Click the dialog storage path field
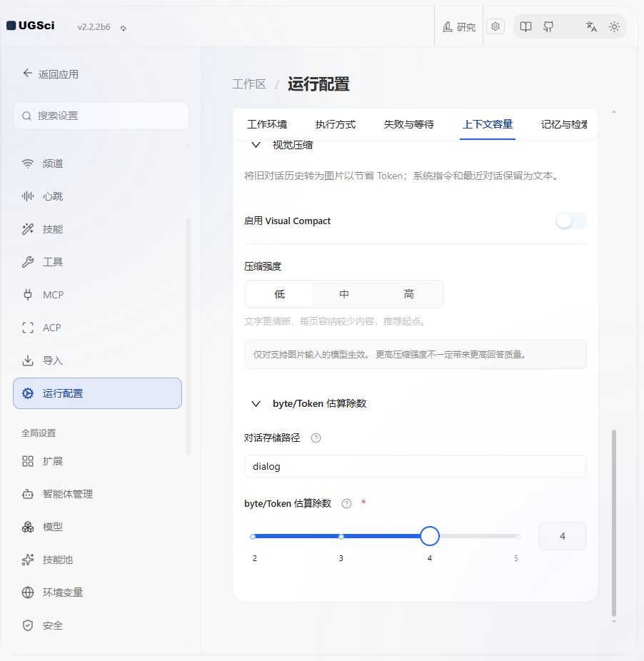 [416, 466]
